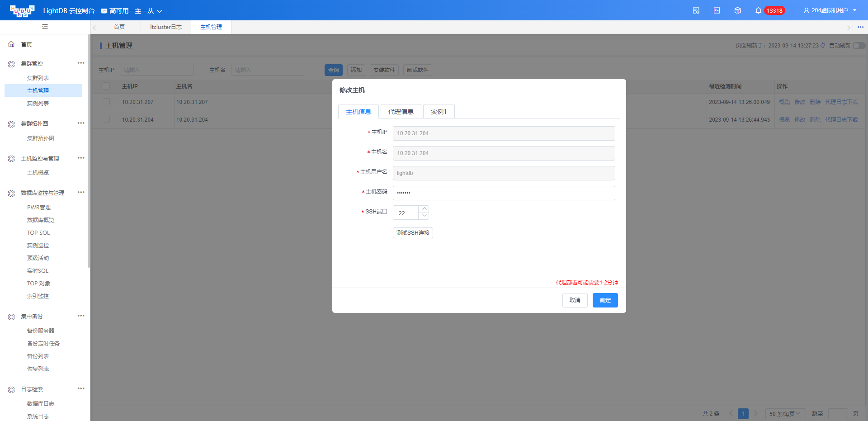Click the 集群管控 gear icon
Image resolution: width=868 pixels, height=421 pixels.
(11, 64)
